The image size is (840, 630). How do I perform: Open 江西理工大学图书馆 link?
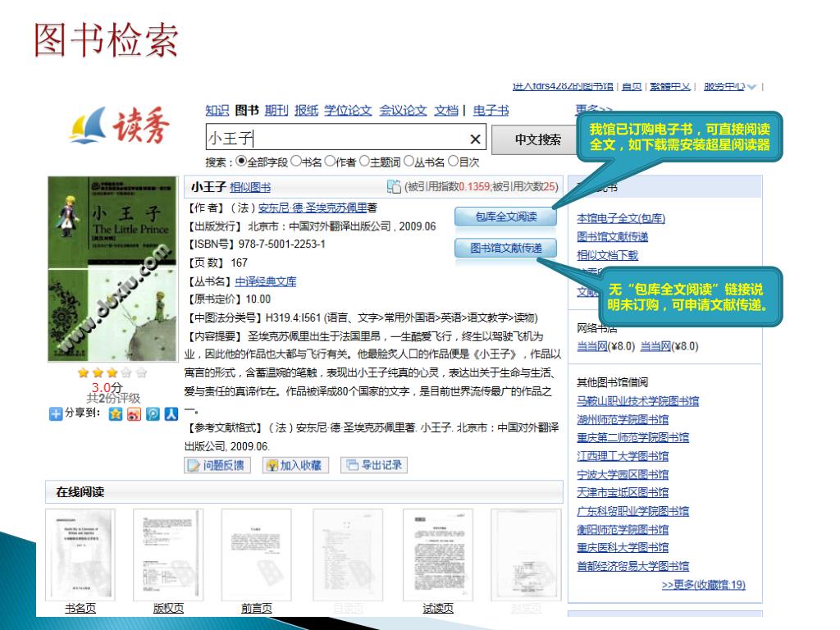pyautogui.click(x=623, y=456)
